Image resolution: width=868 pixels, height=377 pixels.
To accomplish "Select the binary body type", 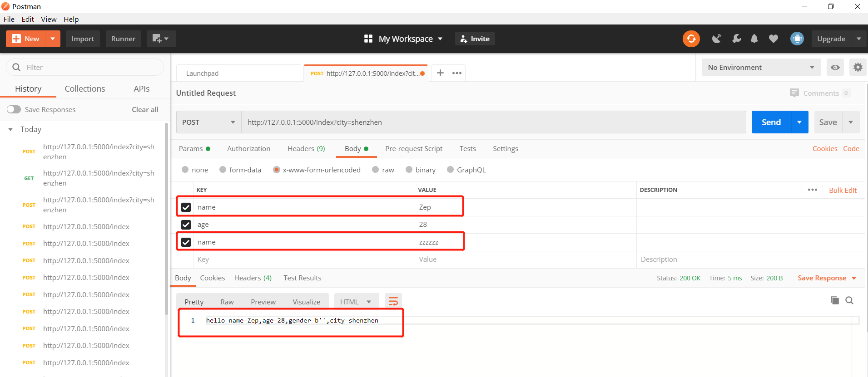I will click(409, 170).
